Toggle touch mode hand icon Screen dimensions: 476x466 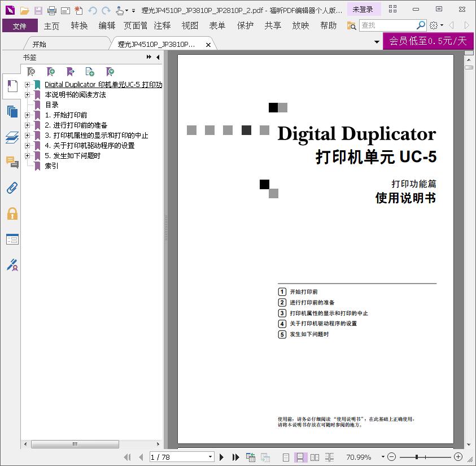pos(120,11)
